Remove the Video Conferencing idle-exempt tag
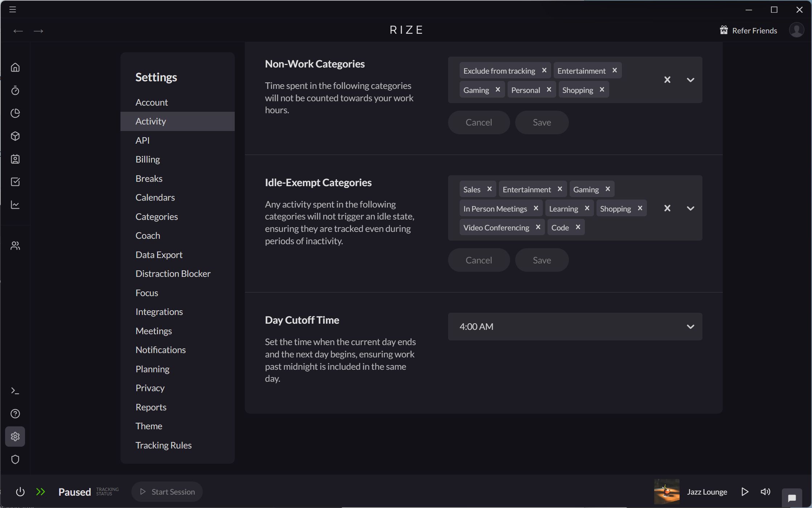This screenshot has width=812, height=508. click(x=538, y=227)
